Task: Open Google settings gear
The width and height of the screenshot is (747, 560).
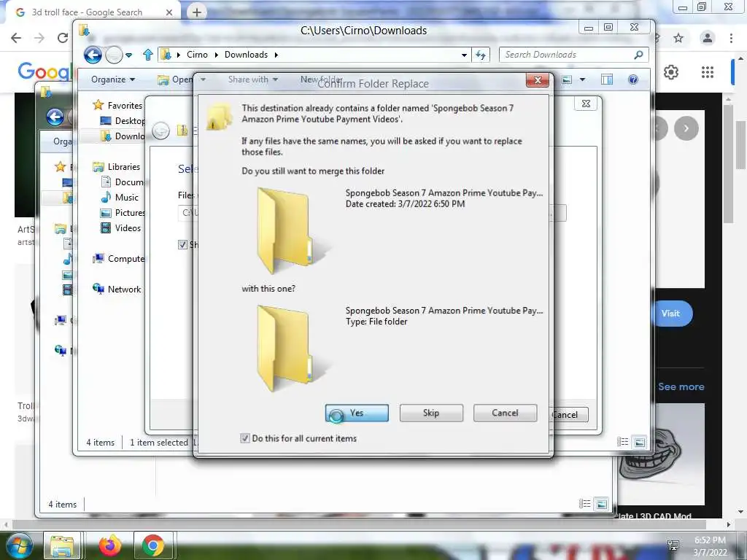Action: (x=671, y=72)
